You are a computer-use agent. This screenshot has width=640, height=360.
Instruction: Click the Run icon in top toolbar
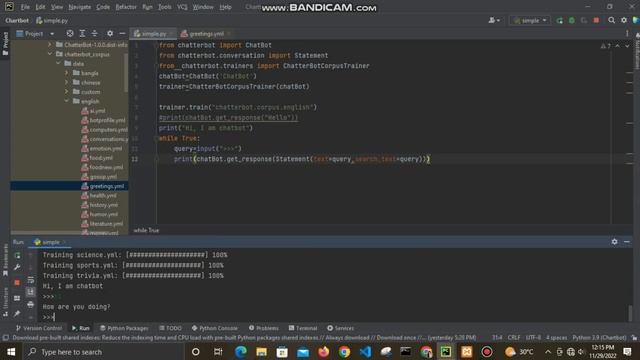coord(559,20)
